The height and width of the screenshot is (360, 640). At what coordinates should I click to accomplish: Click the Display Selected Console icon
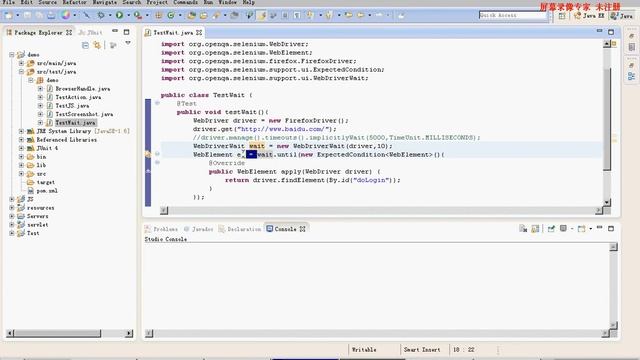(x=563, y=229)
